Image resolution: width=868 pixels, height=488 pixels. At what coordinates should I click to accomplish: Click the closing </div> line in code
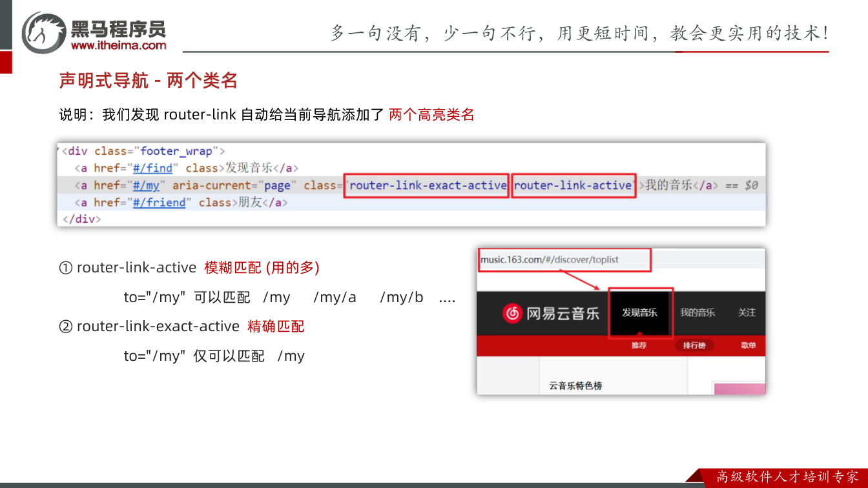81,219
